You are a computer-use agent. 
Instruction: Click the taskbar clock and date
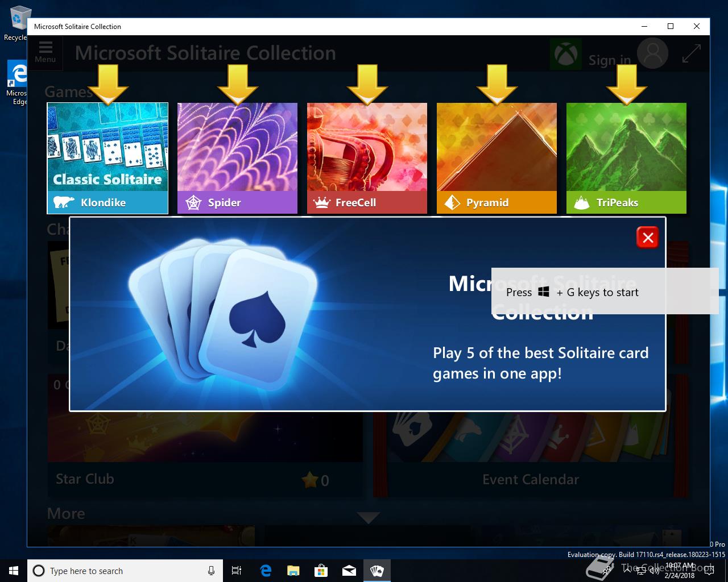point(680,571)
